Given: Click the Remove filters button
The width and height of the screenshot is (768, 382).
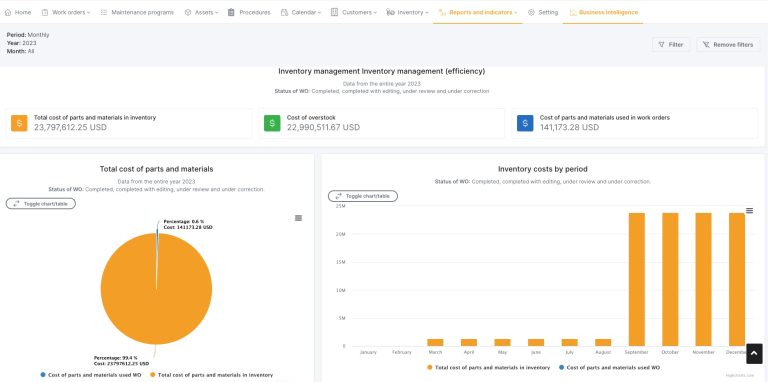Looking at the screenshot, I should pyautogui.click(x=728, y=45).
